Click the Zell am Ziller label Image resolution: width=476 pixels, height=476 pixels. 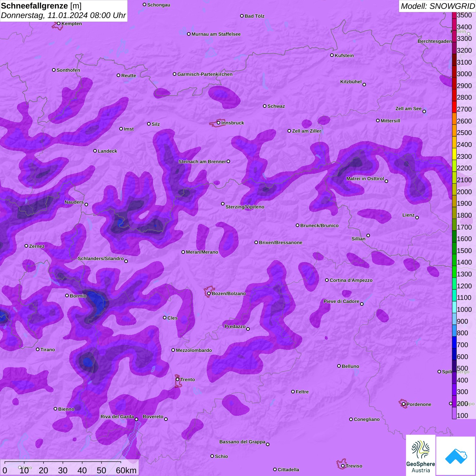[307, 131]
